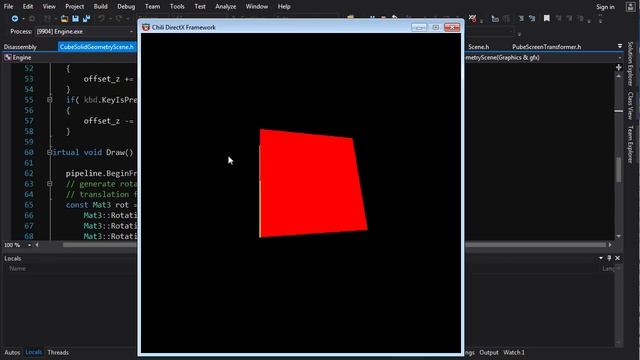Image resolution: width=640 pixels, height=360 pixels.
Task: Switch to the Scene.h tab
Action: tap(479, 47)
